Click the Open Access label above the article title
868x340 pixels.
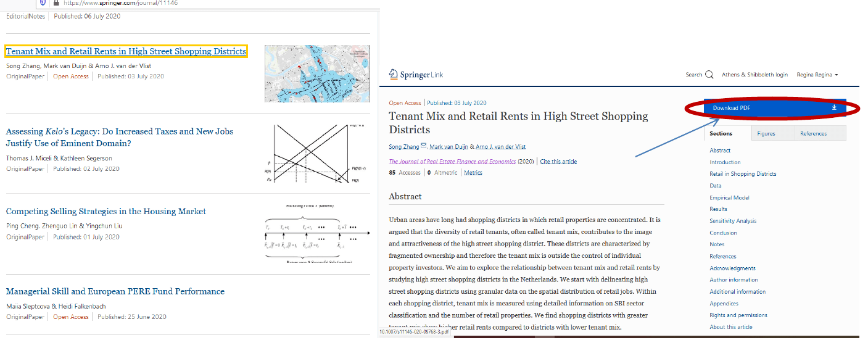pyautogui.click(x=405, y=103)
